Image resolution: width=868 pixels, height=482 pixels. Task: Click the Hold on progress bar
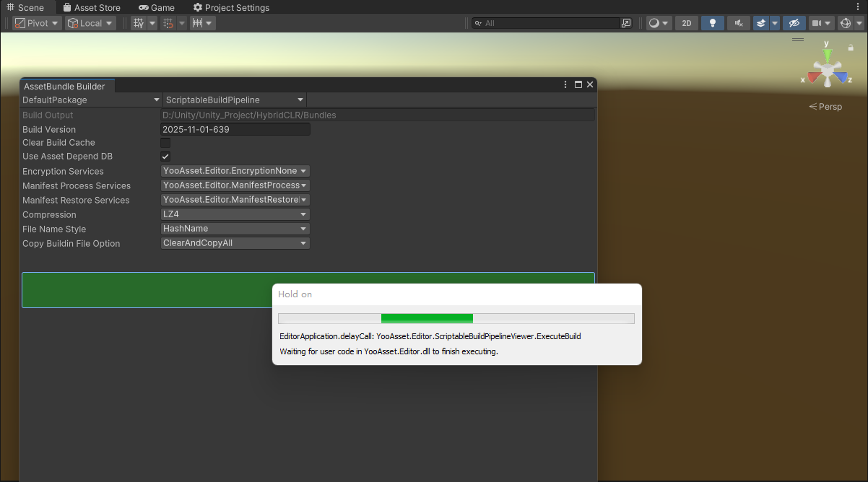click(x=456, y=318)
